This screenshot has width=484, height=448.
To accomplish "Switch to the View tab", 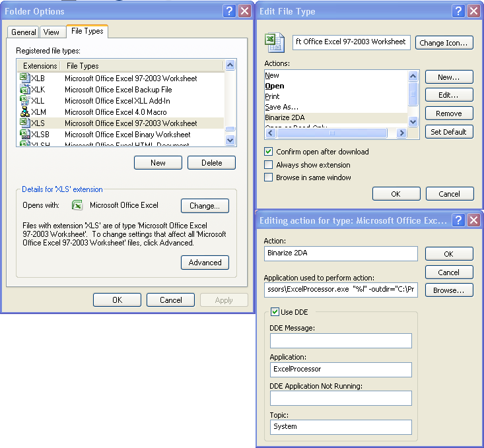I will [x=52, y=32].
